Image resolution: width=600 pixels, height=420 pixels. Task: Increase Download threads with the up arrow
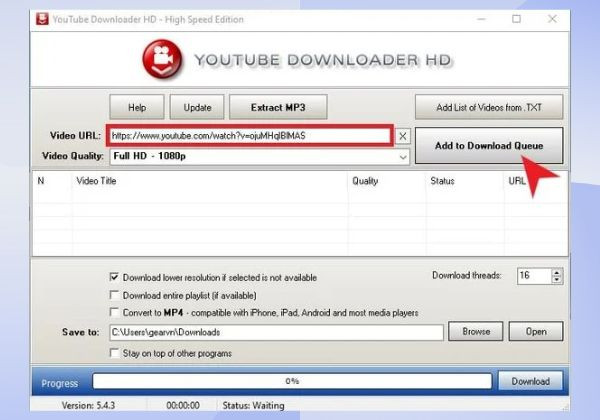click(557, 272)
